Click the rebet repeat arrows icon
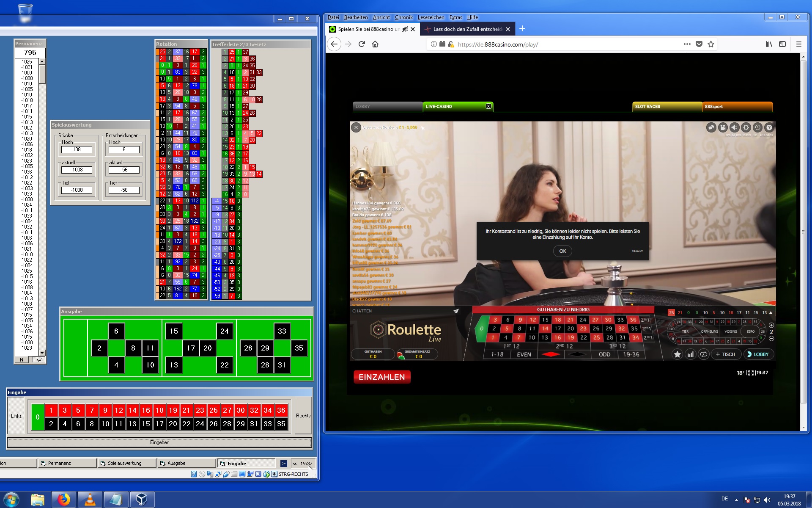Image resolution: width=812 pixels, height=508 pixels. pos(703,354)
